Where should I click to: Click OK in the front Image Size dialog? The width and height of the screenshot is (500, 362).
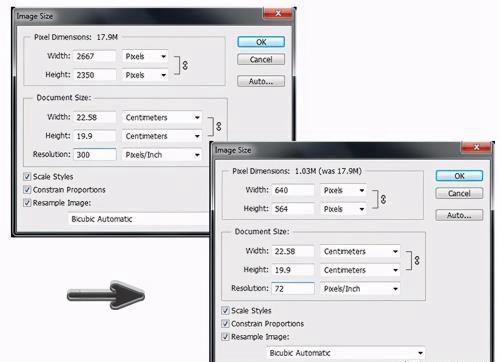click(x=459, y=176)
